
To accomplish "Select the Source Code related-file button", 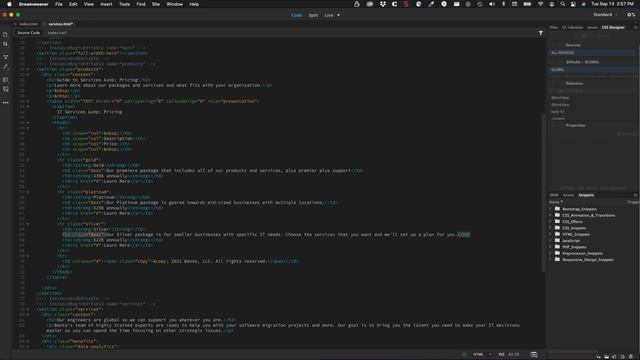I will [29, 33].
